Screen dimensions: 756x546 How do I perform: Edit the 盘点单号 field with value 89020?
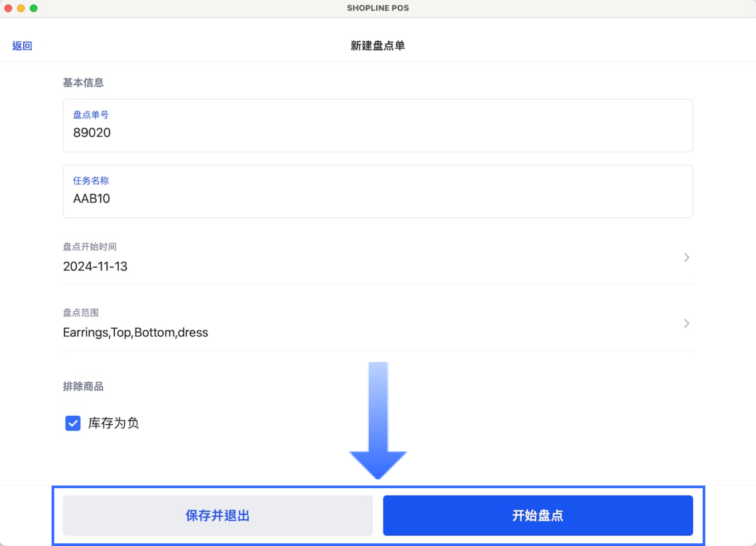(378, 125)
